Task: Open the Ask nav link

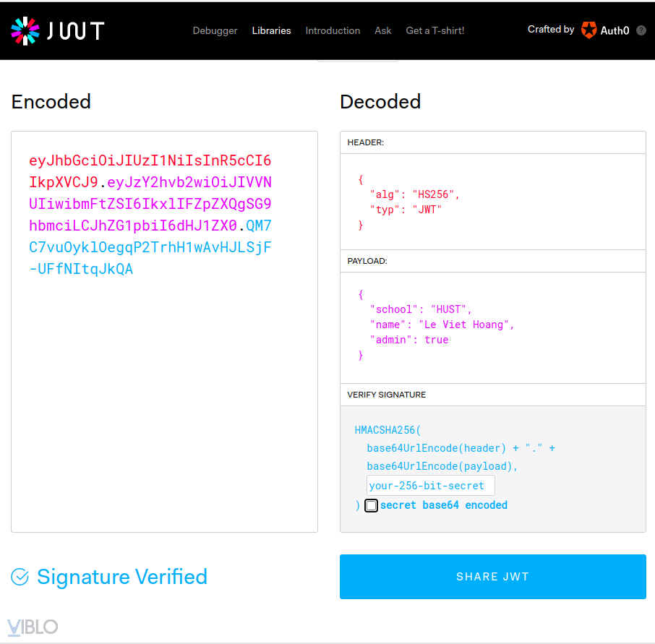Action: point(383,30)
